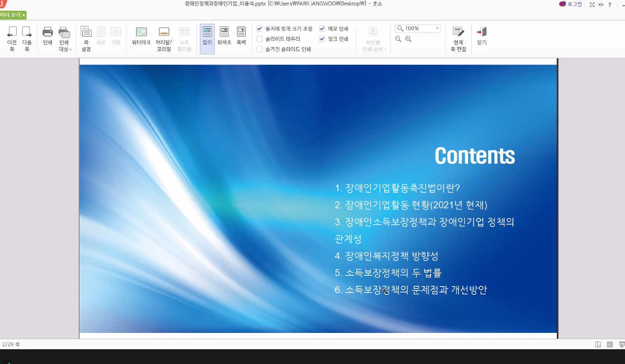Click page indicator 2/29 쪽

point(11,345)
